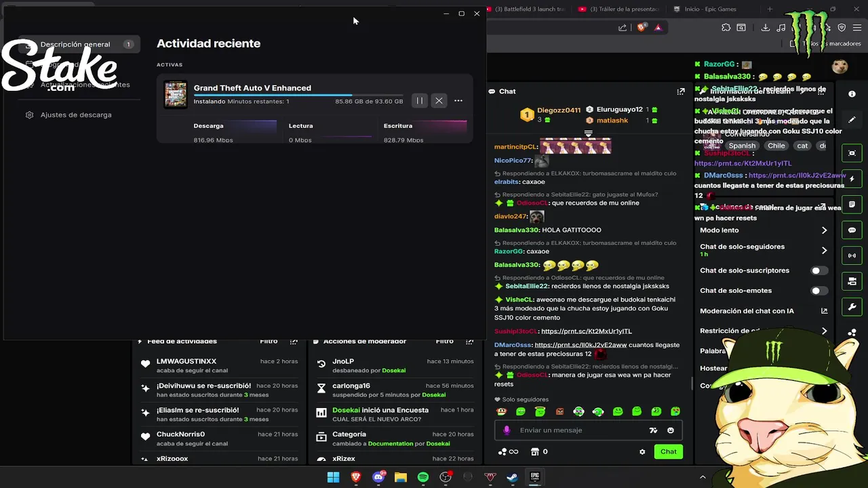Screen dimensions: 868x488
Task: Open the Windows Start menu
Action: click(x=333, y=477)
